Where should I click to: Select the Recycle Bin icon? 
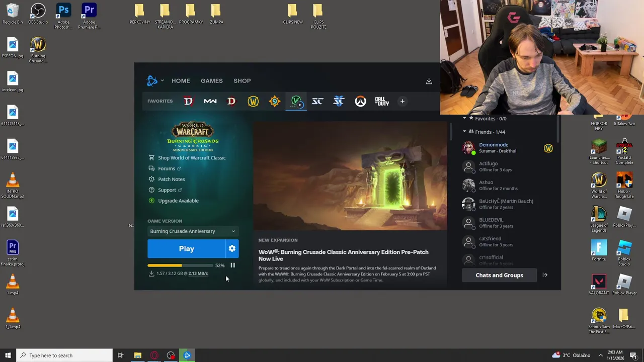[13, 14]
